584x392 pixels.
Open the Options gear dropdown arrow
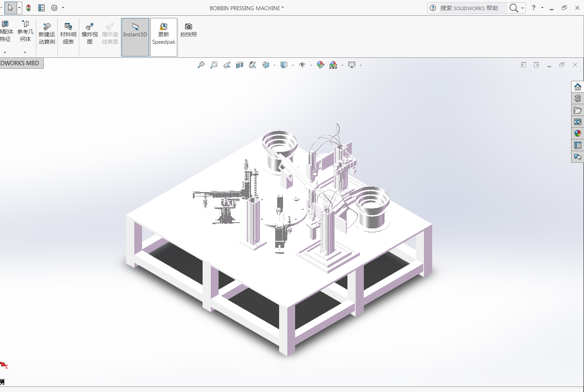coord(63,8)
